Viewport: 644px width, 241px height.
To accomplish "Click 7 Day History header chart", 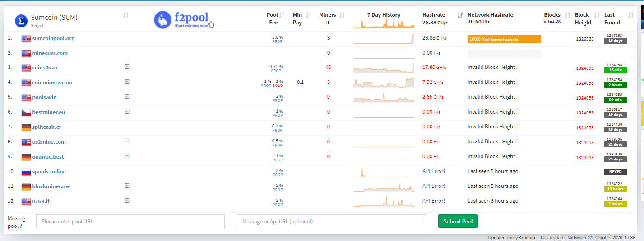I will click(x=384, y=23).
